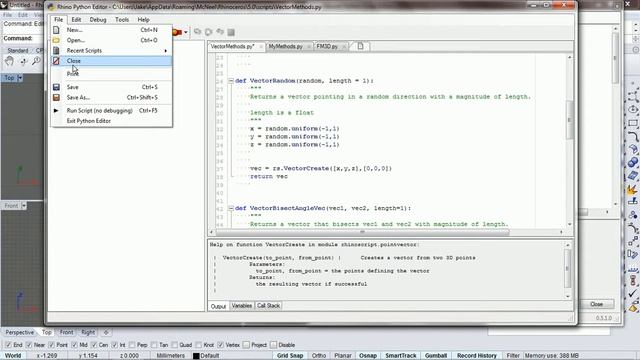Select the Rotate view tool in Rhino toolbar
The image size is (640, 360).
23,62
